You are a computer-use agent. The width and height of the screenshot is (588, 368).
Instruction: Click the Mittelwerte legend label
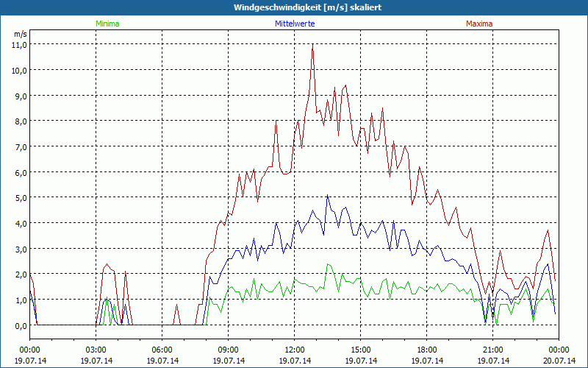pos(295,24)
